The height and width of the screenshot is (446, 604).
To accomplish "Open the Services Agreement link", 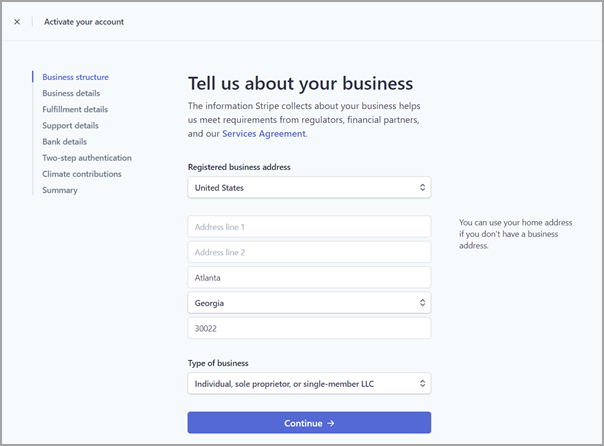I will [264, 134].
